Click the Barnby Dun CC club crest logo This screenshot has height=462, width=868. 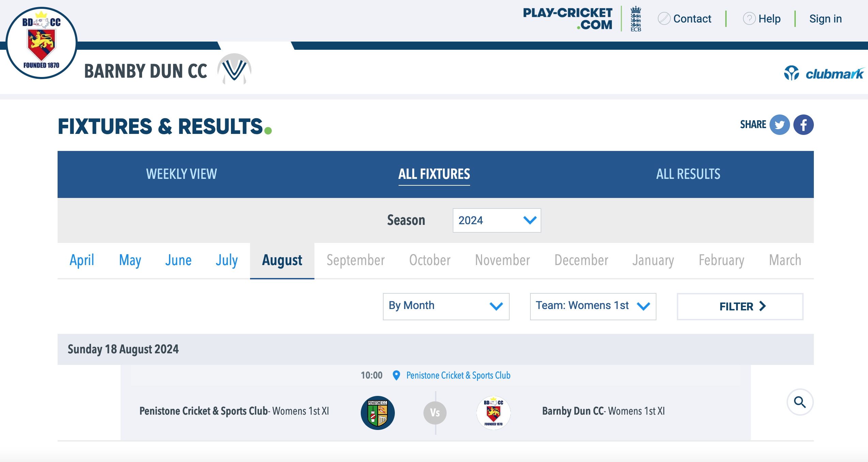click(x=42, y=43)
